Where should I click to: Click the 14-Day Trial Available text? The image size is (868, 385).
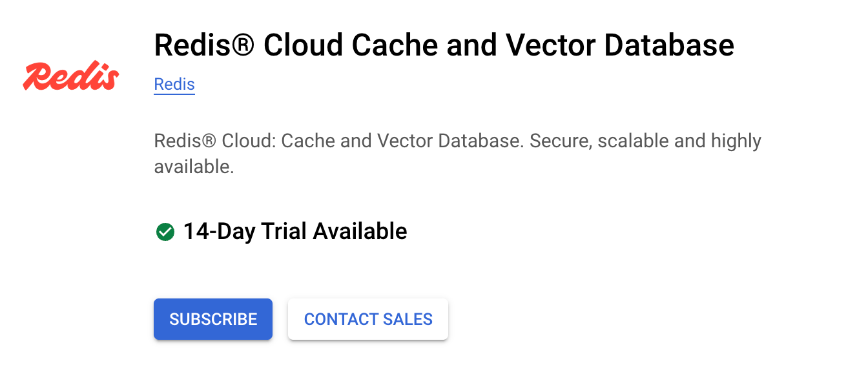click(295, 231)
